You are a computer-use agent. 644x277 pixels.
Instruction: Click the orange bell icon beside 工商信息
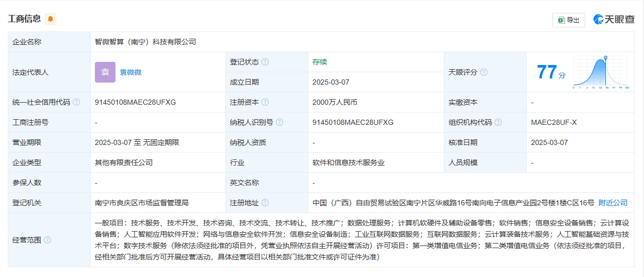[51, 19]
